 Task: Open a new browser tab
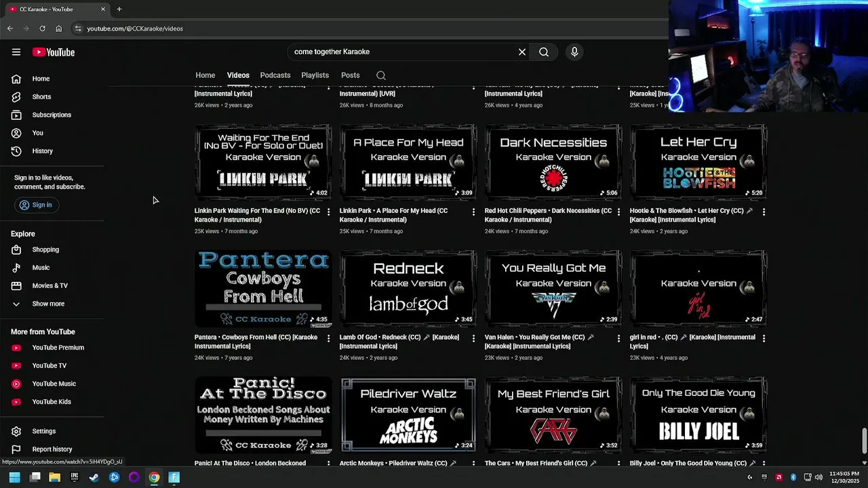119,9
